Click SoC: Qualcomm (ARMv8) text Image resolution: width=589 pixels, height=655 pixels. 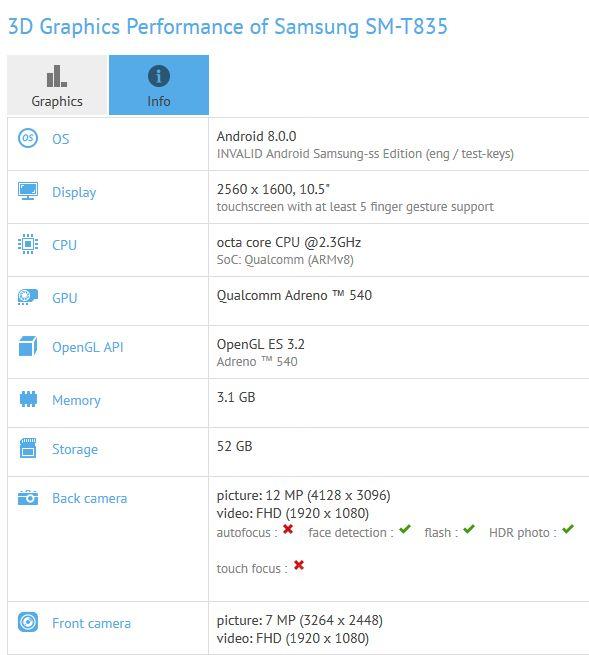coord(285,260)
